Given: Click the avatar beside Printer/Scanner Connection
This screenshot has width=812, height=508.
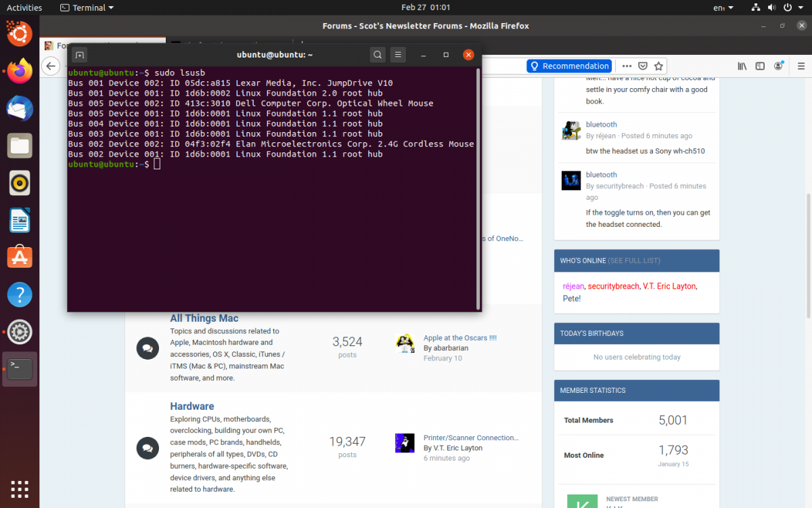Looking at the screenshot, I should (x=405, y=443).
